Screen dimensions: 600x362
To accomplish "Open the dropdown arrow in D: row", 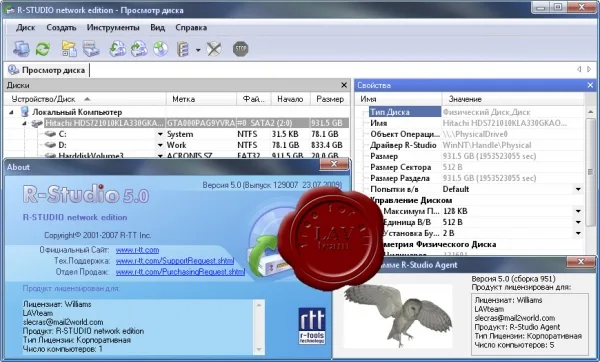I will point(160,145).
